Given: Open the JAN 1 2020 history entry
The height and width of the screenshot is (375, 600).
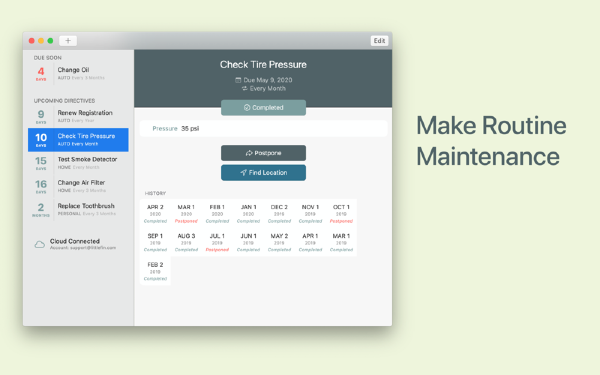Looking at the screenshot, I should (x=248, y=214).
